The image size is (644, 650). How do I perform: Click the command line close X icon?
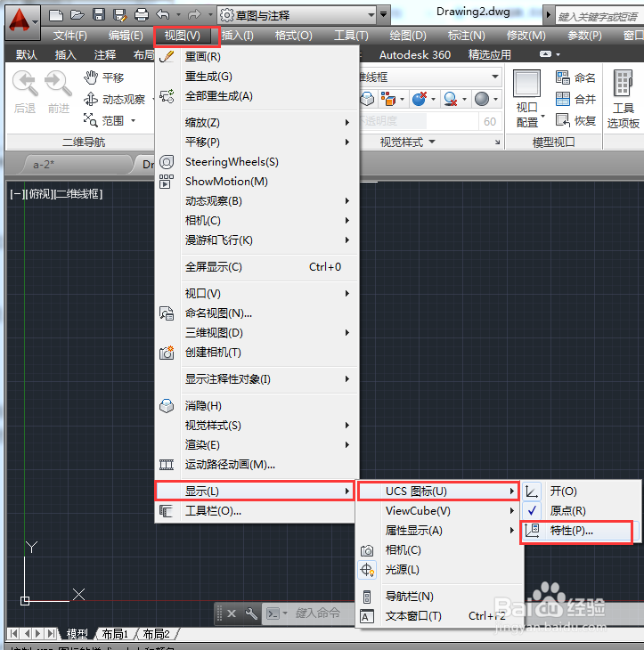tap(232, 613)
